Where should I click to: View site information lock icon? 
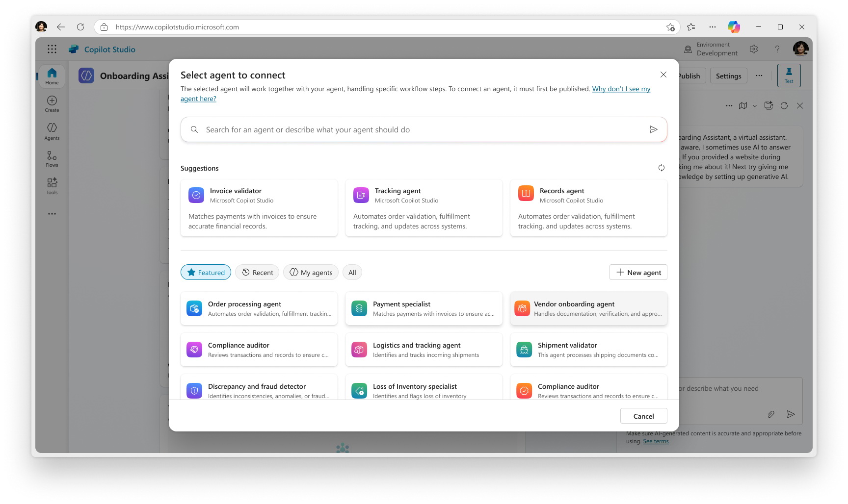[x=104, y=27]
